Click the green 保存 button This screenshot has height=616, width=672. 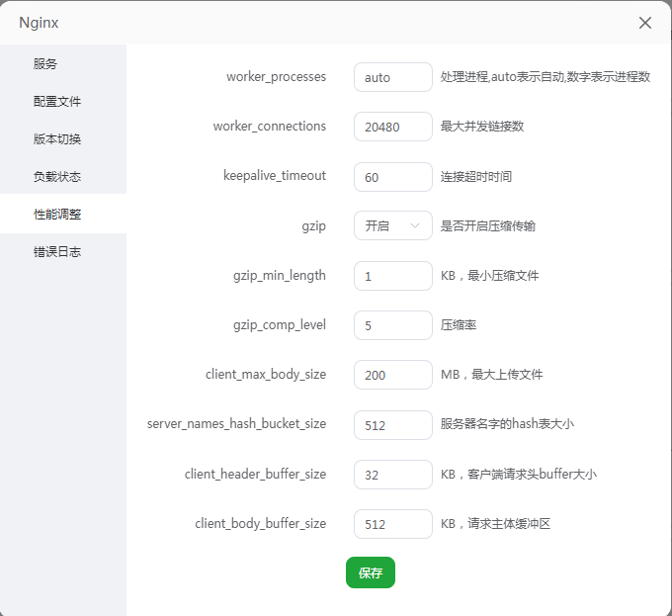click(x=371, y=572)
